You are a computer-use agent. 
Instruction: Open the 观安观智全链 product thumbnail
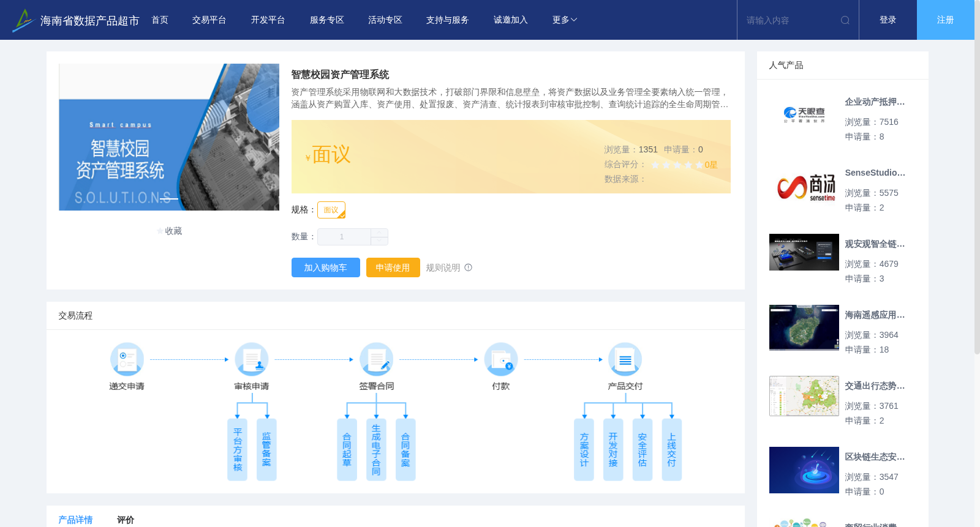coord(804,252)
